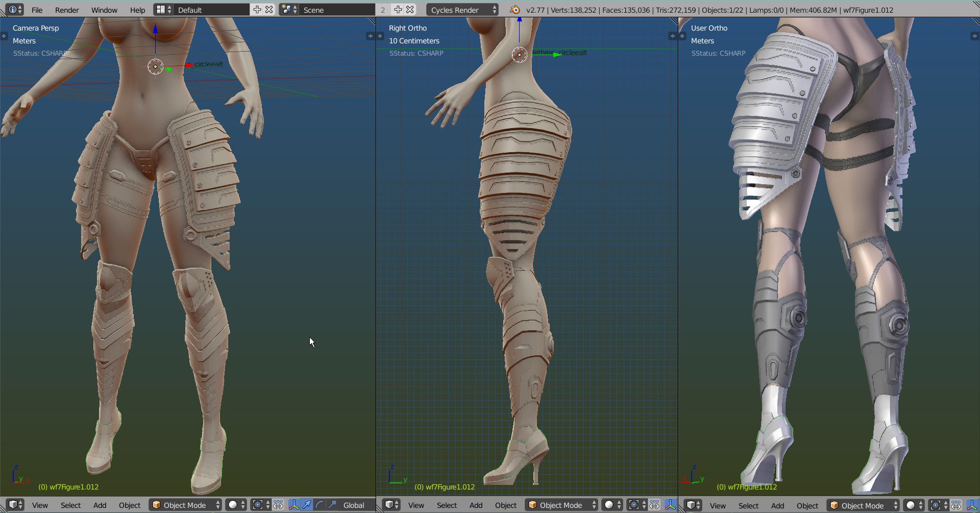Open editor type selector in Right Ortho viewport

[x=391, y=505]
